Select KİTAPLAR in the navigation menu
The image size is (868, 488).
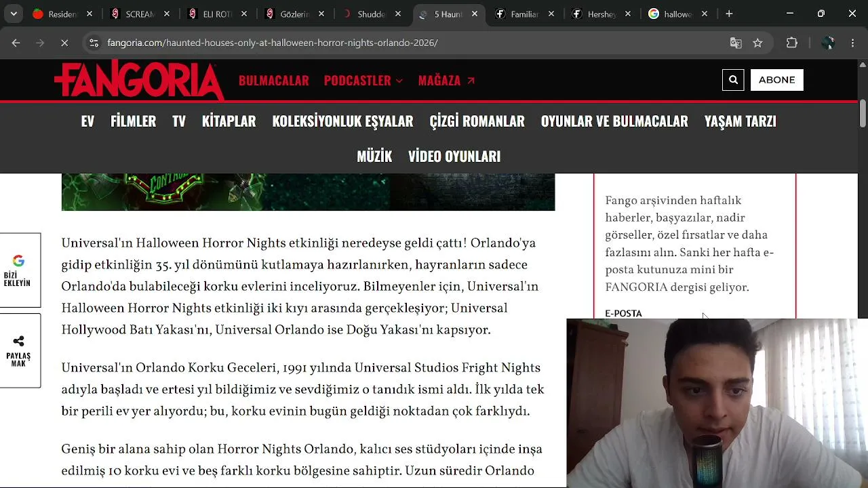[x=229, y=121]
